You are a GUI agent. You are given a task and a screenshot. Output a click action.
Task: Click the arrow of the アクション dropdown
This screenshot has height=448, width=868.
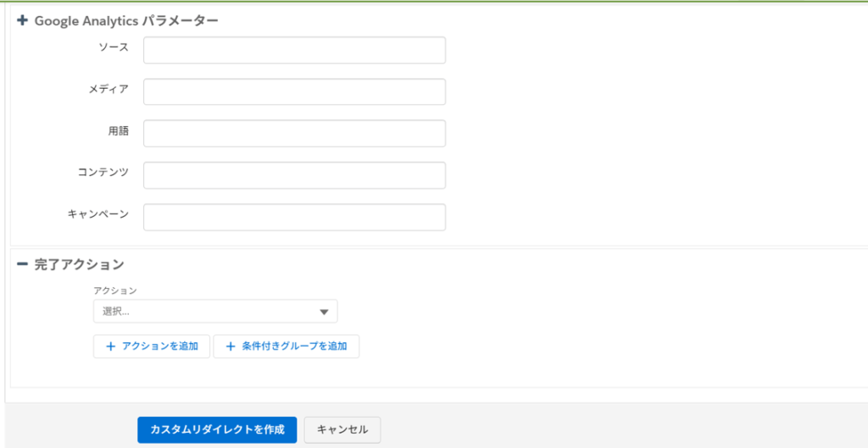click(324, 312)
